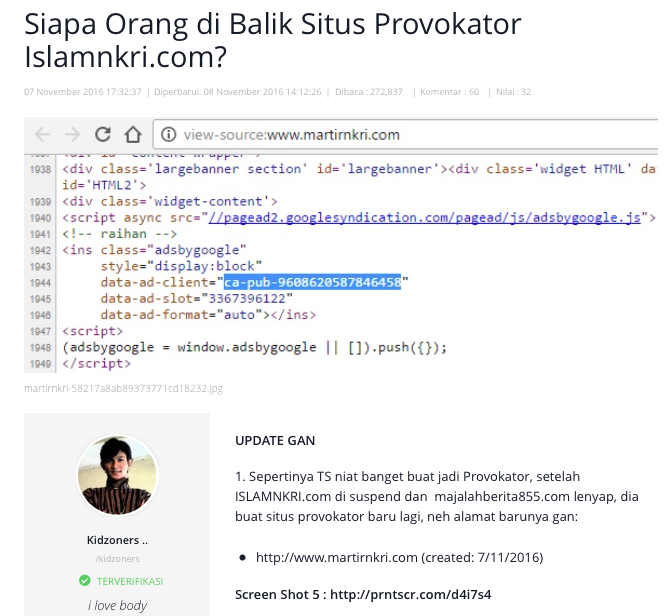Click the site info icon in address bar

click(x=168, y=135)
